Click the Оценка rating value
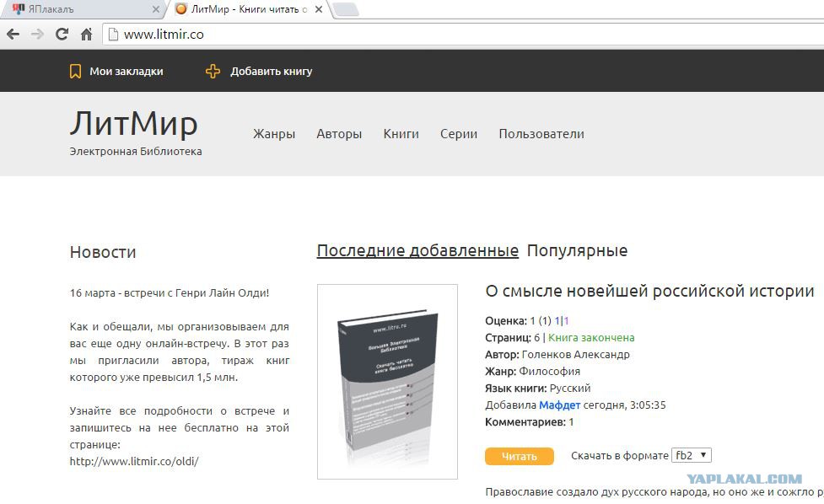This screenshot has width=824, height=504. [x=541, y=321]
